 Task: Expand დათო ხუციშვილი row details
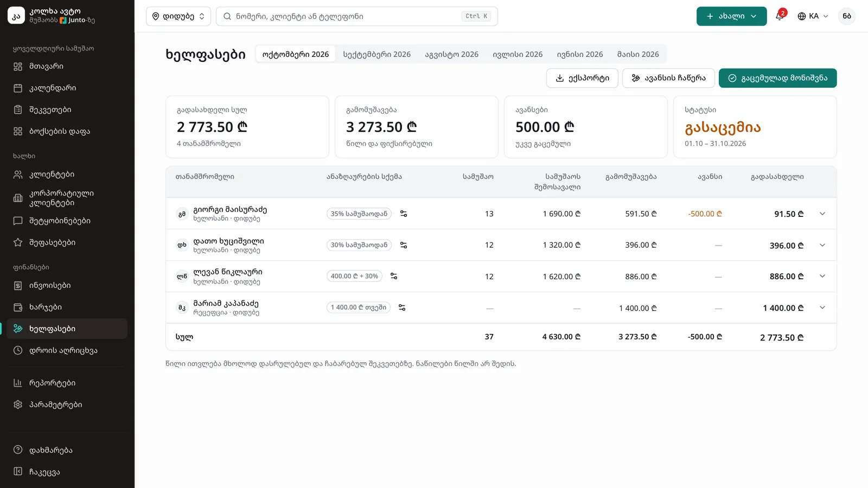(x=822, y=245)
